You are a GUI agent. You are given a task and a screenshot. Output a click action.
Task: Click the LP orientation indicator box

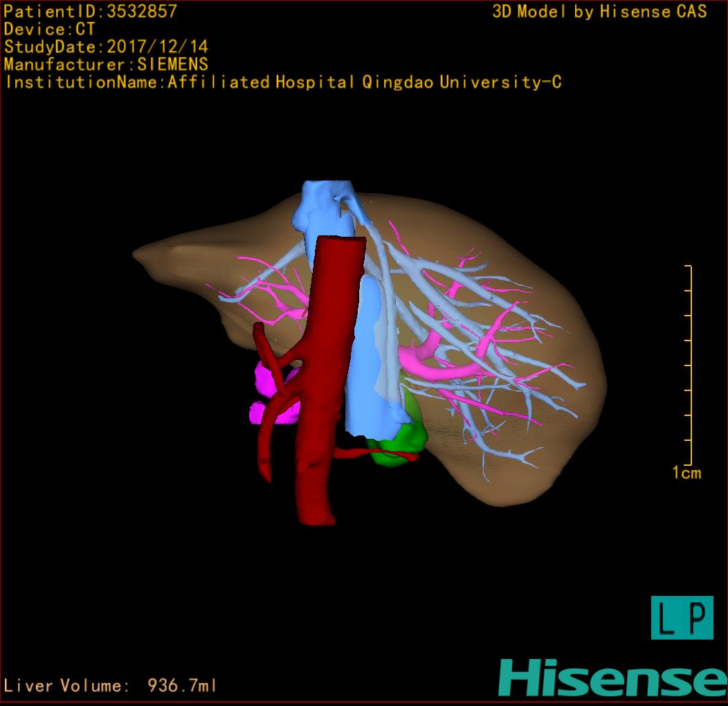682,617
